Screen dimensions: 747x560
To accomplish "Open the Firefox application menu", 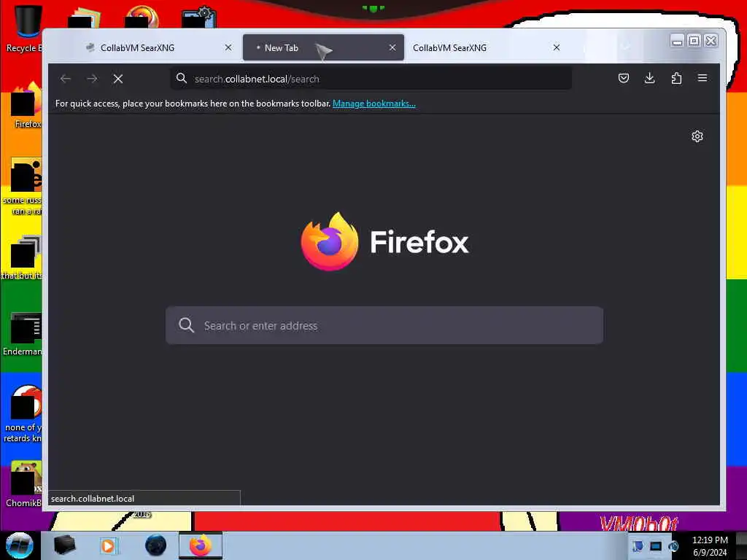I will [703, 78].
